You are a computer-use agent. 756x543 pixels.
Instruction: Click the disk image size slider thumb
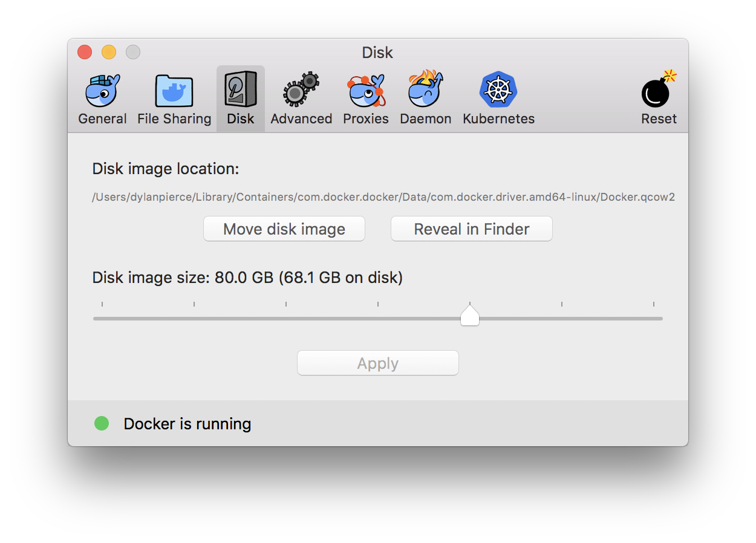point(470,315)
